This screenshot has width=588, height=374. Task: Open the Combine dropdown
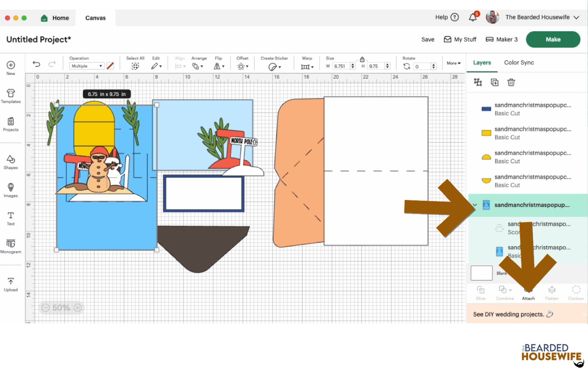505,290
